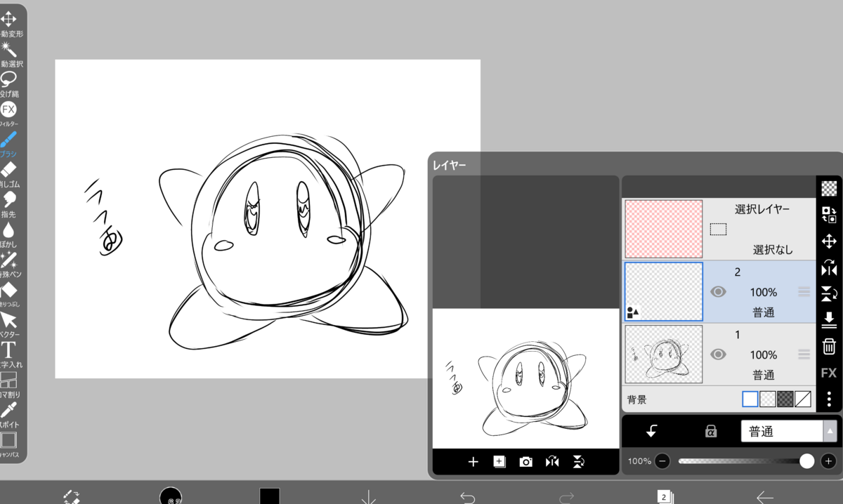Image resolution: width=843 pixels, height=504 pixels.
Task: Add a layer from camera/photo
Action: tap(525, 461)
